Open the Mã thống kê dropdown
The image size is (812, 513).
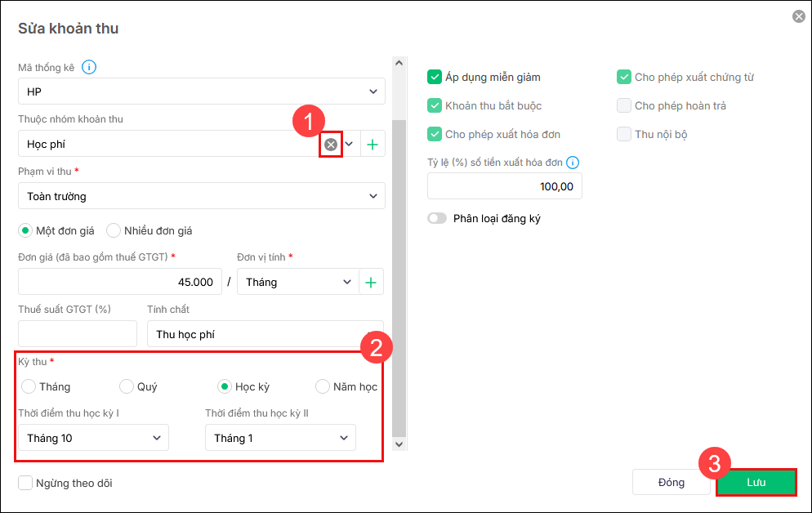[201, 91]
